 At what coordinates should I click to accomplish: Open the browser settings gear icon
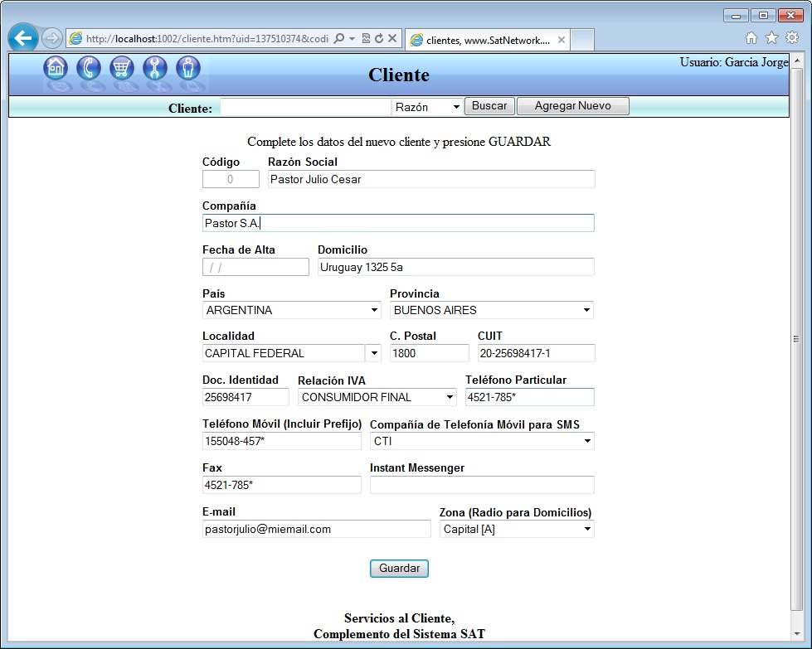792,38
